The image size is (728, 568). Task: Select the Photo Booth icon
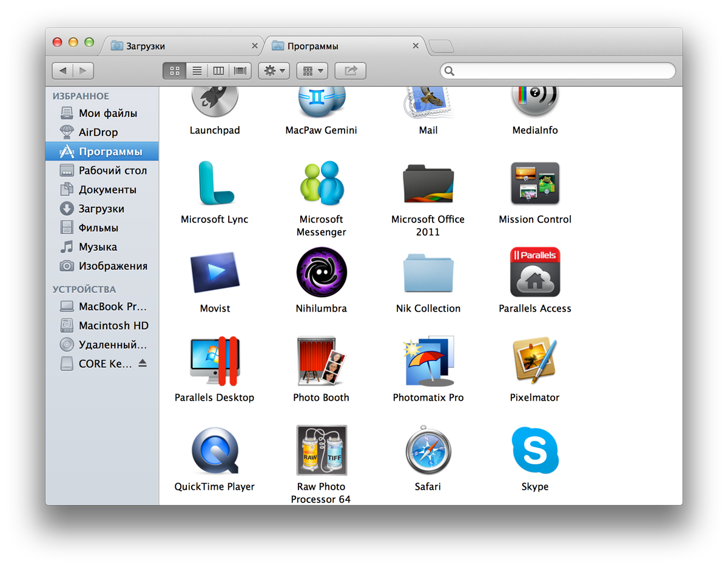click(x=321, y=362)
